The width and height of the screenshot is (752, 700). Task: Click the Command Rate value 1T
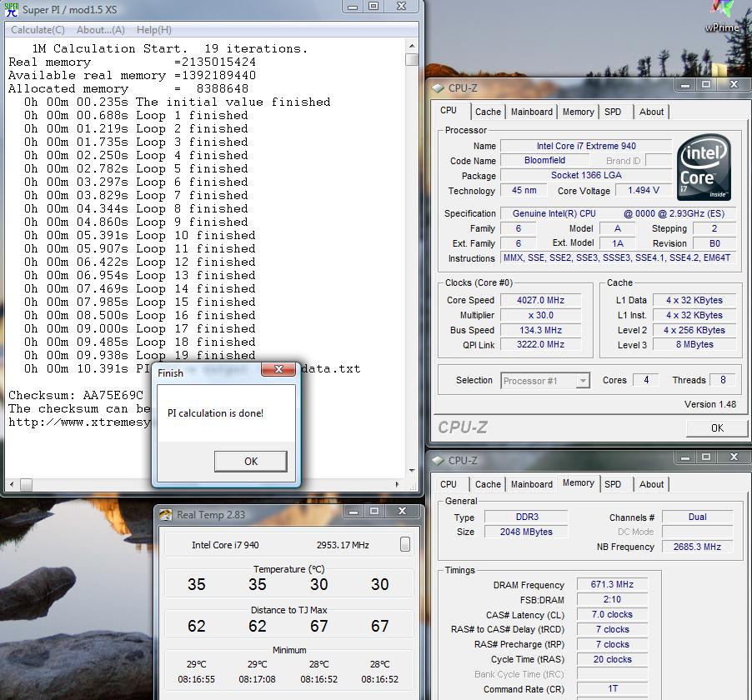612,688
